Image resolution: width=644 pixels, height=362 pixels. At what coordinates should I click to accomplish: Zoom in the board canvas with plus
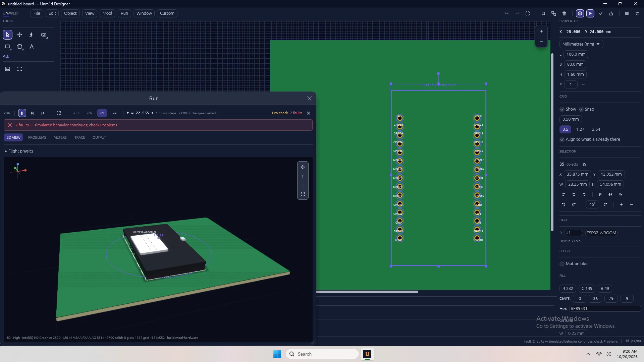pos(541,31)
